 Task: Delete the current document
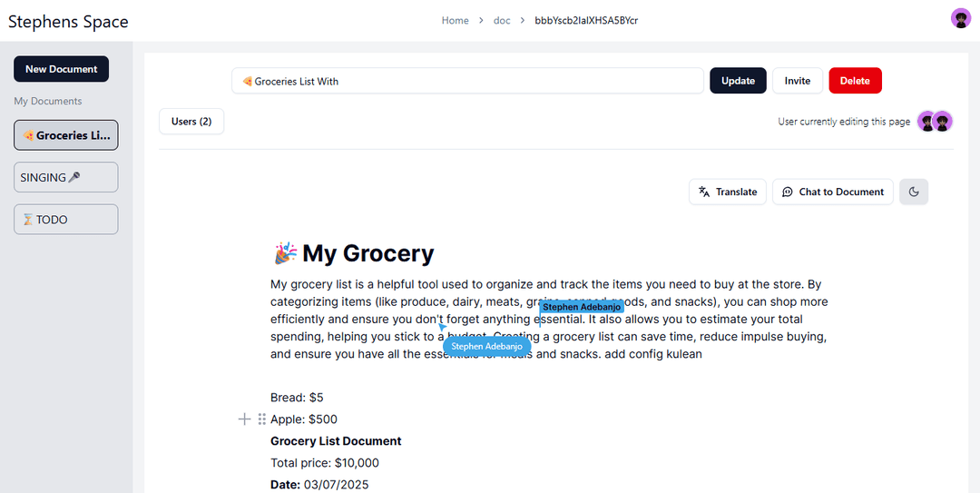pos(855,81)
